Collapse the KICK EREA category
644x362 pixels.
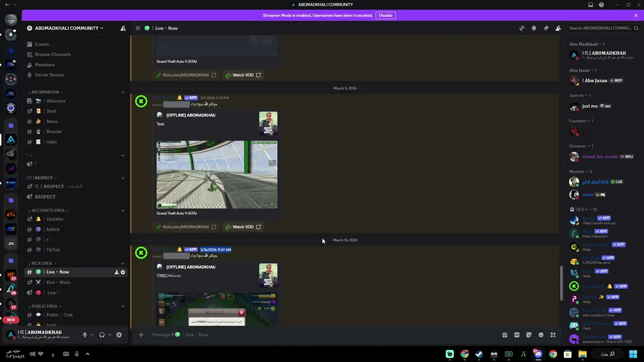point(42,263)
